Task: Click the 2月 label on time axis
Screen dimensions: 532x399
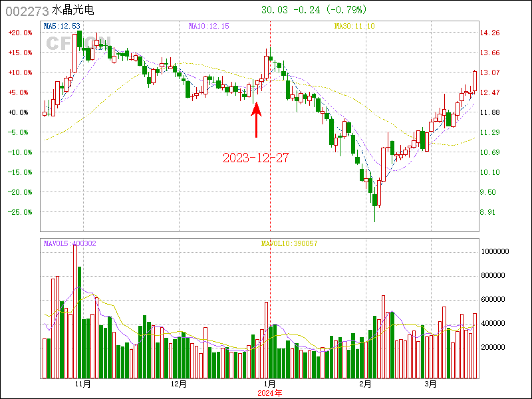Action: pyautogui.click(x=365, y=384)
